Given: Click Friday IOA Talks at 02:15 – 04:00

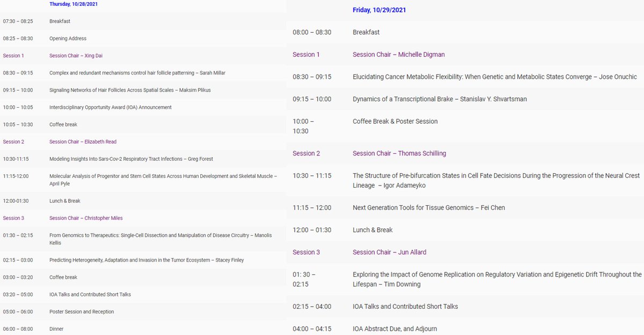Looking at the screenshot, I should tap(405, 307).
